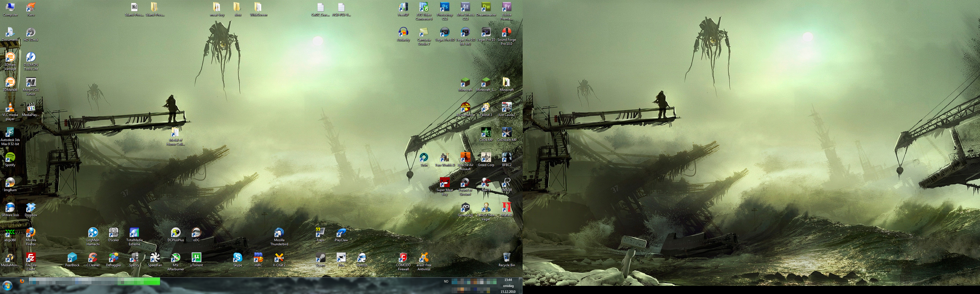Launch Borderlands game shortcut

pos(465,109)
